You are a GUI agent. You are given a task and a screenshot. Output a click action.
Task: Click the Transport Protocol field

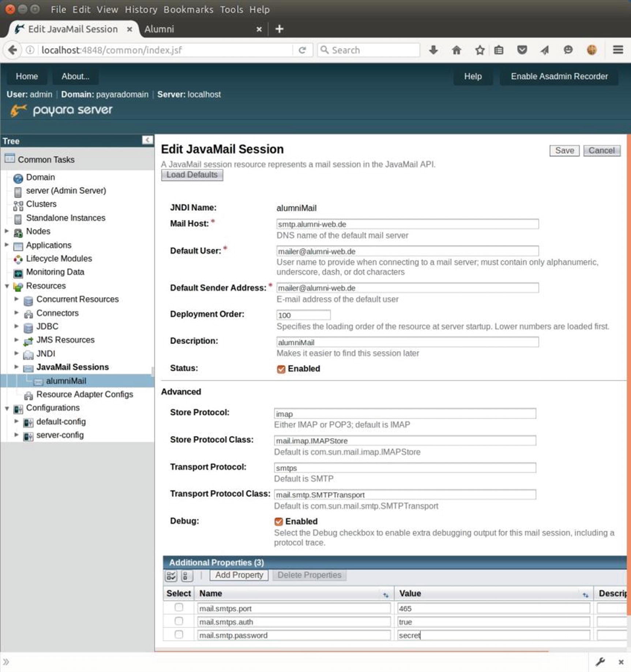point(405,468)
